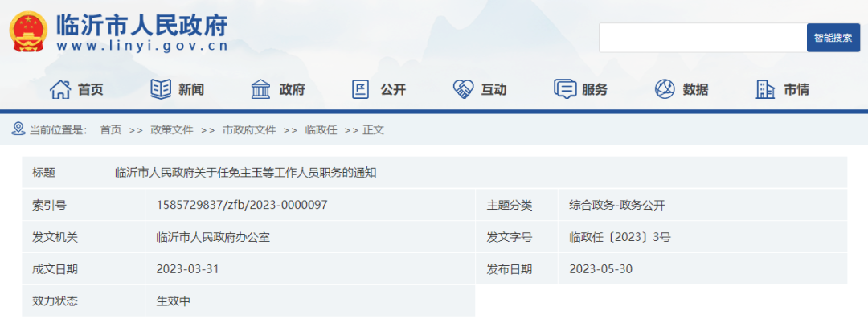Click the buildings icon beside 市情

click(765, 89)
